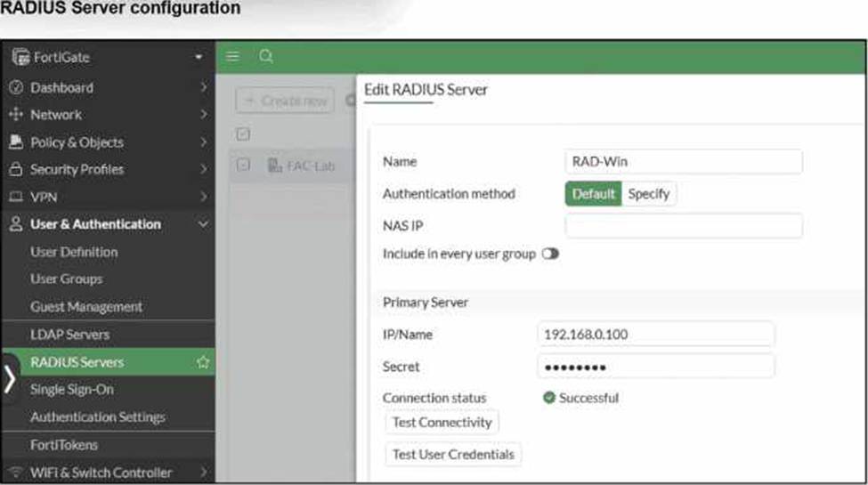The height and width of the screenshot is (485, 868).
Task: Collapse the User & Authentication section
Action: pos(203,224)
